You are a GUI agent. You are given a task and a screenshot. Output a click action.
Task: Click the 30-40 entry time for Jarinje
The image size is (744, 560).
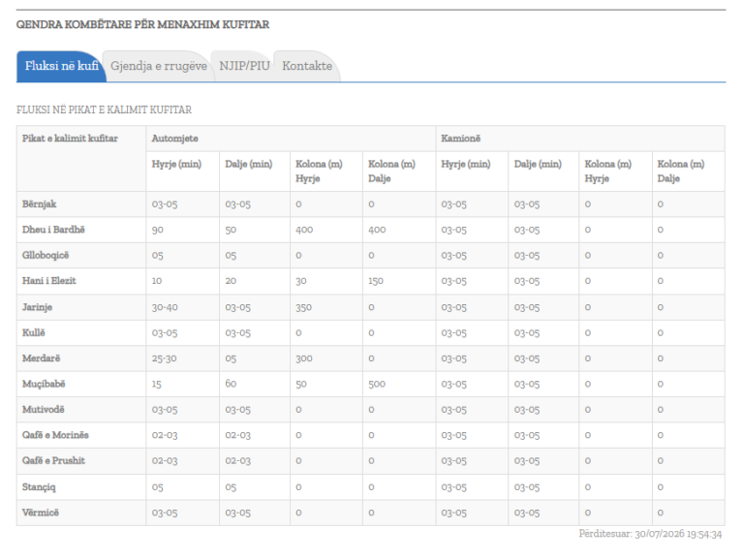[165, 307]
